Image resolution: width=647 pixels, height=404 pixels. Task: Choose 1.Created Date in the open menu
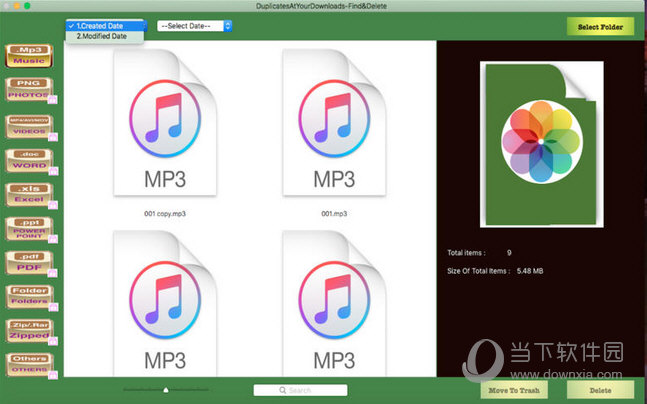[105, 26]
